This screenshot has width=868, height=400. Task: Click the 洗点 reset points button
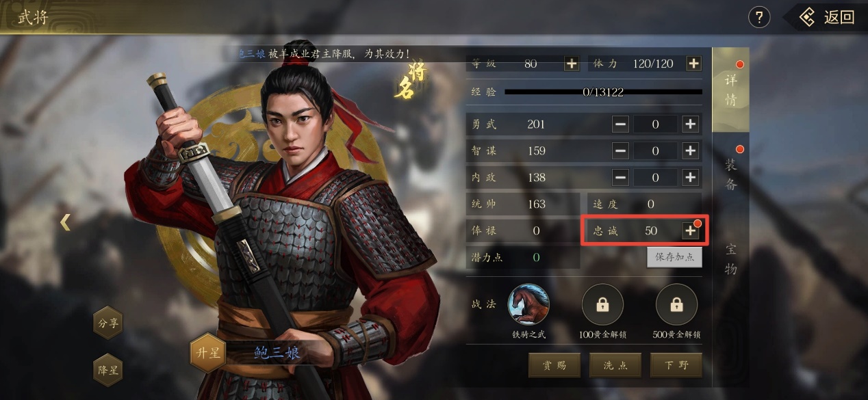pyautogui.click(x=615, y=365)
